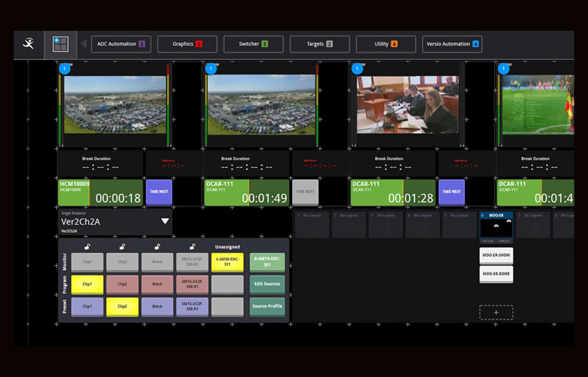Screen dimensions: 588x377
Task: Go to the Utility tab
Action: tap(386, 44)
